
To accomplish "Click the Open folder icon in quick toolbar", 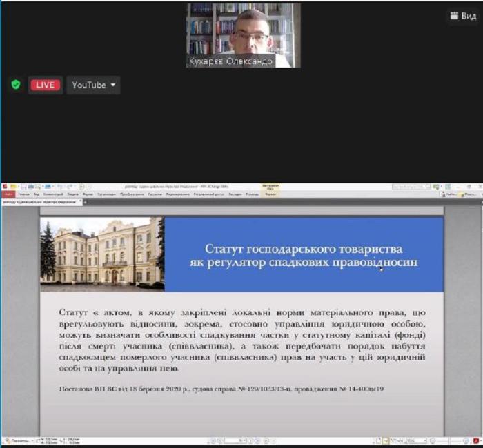I will tap(14, 186).
